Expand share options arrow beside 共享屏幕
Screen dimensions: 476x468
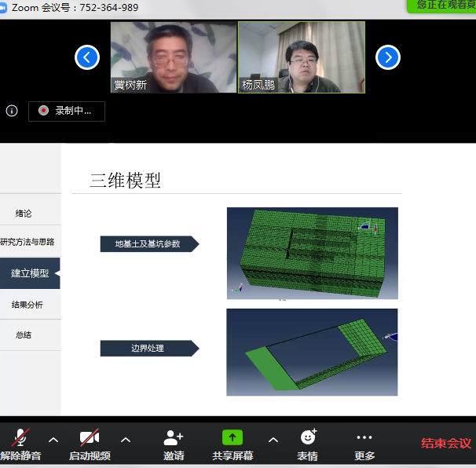pos(273,440)
